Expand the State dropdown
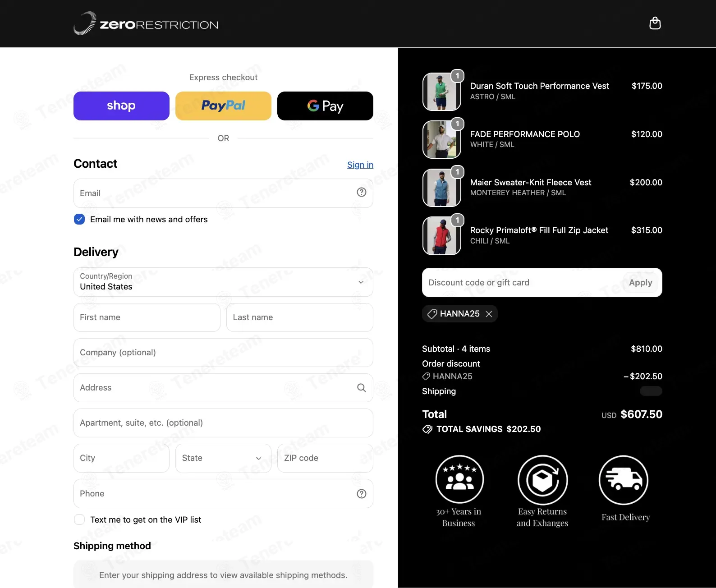 [223, 458]
